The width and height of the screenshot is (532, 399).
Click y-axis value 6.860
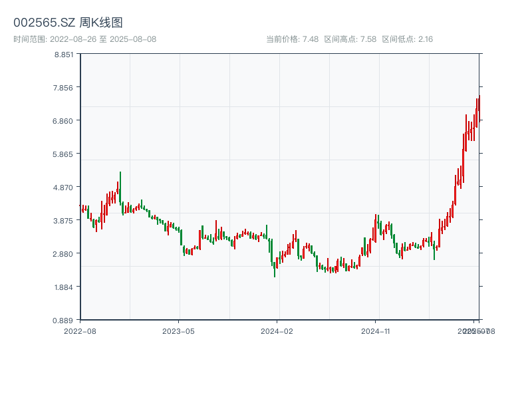[x=63, y=121]
